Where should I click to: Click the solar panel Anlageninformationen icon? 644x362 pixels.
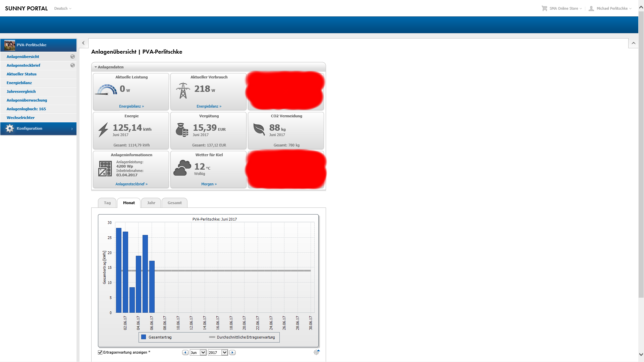[x=105, y=169]
